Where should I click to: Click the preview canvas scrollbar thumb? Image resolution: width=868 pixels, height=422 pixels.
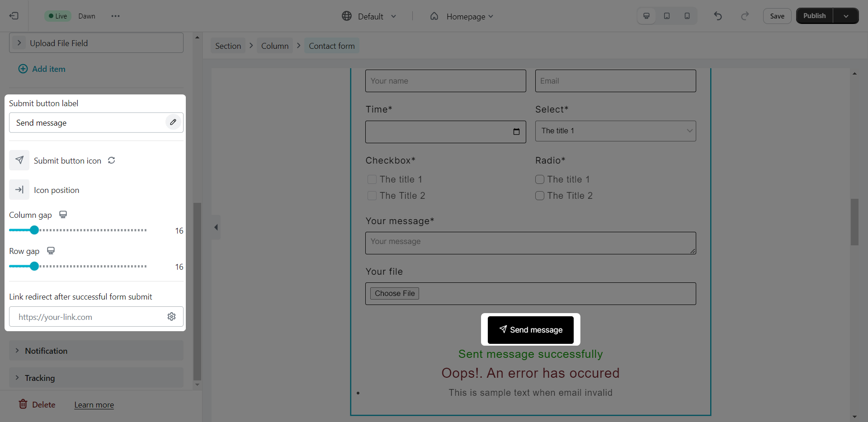854,222
